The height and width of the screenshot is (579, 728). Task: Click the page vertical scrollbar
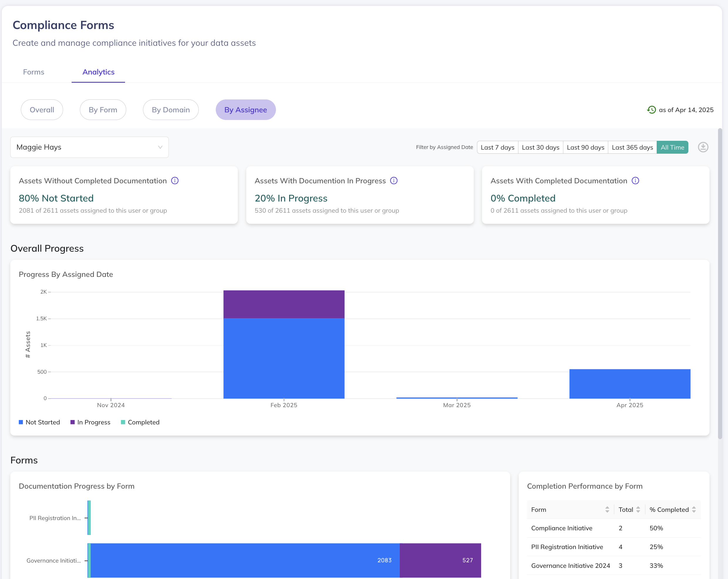719,283
